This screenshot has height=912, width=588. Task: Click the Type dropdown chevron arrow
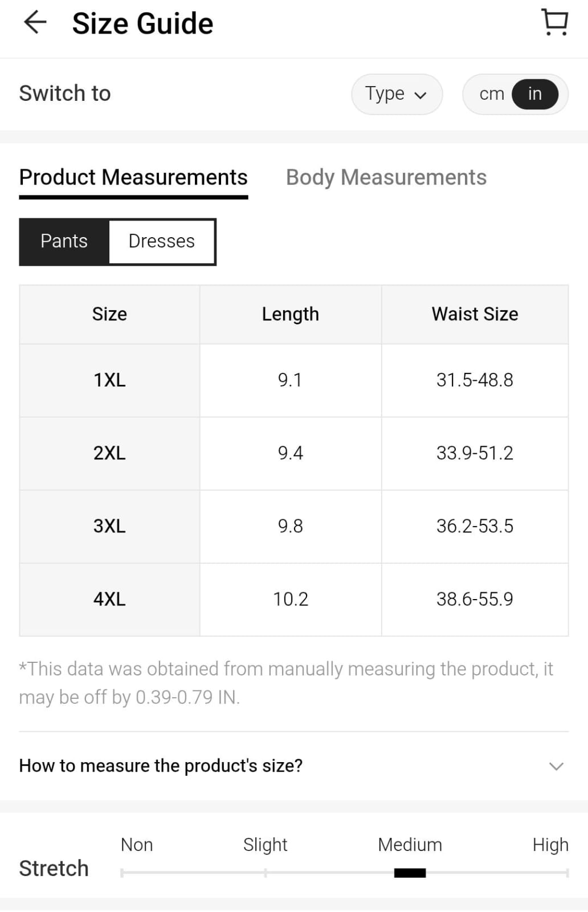point(420,95)
